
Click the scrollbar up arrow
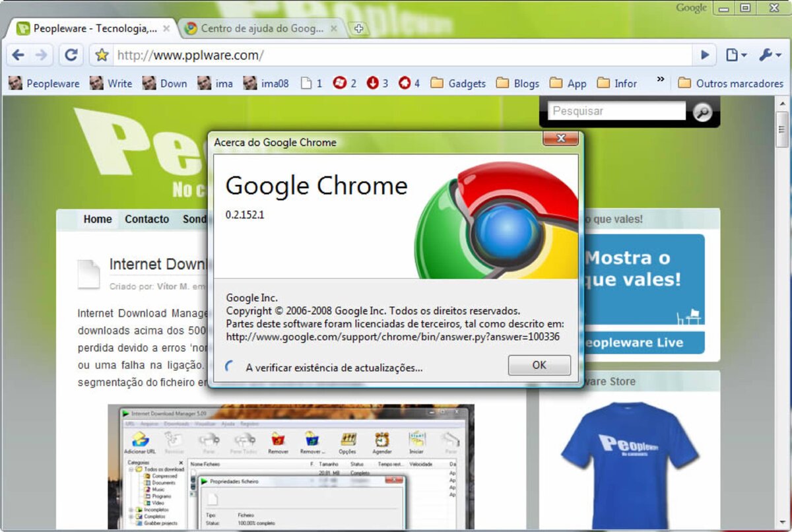[783, 103]
